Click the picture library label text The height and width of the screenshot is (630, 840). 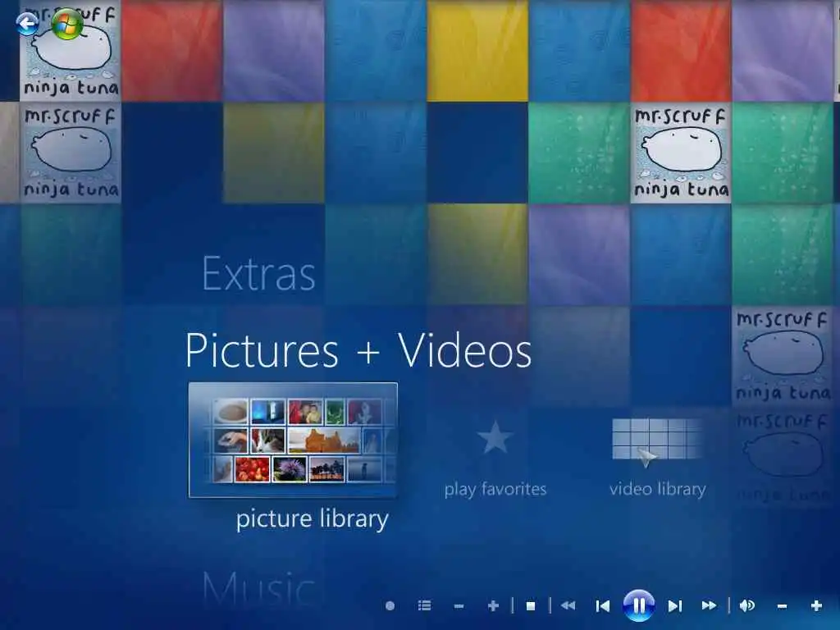pos(313,519)
